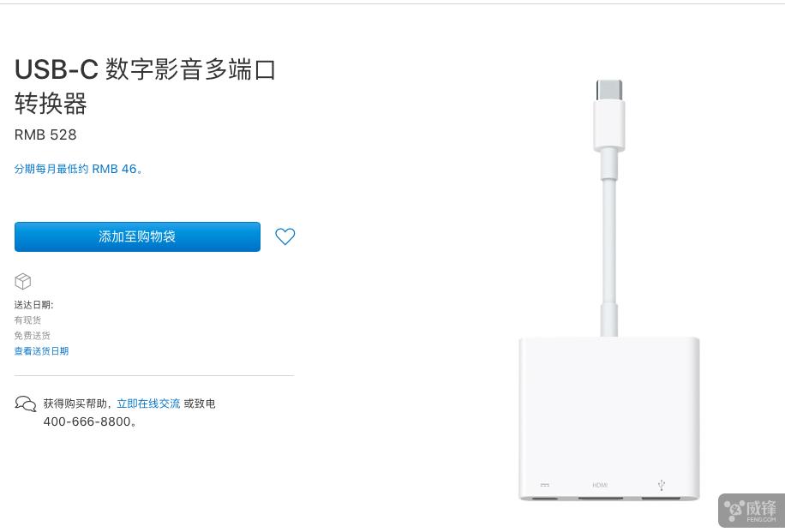Click the USB port icon on the adapter

(x=661, y=484)
